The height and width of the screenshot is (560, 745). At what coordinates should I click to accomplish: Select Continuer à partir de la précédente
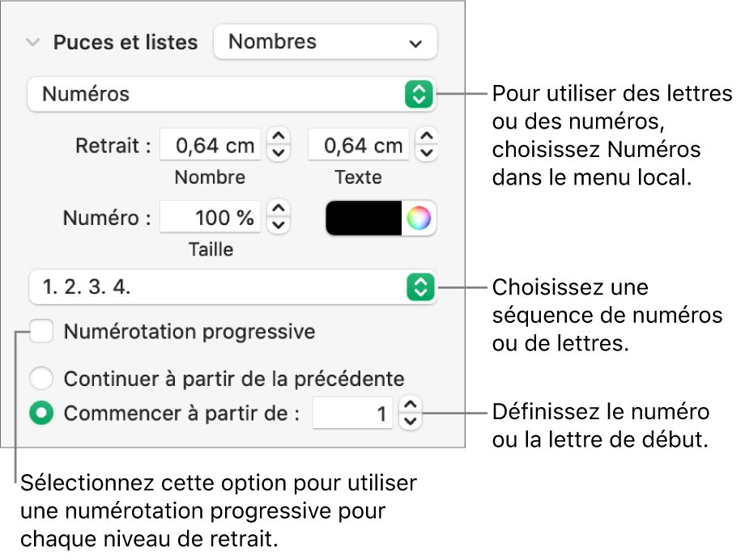click(x=41, y=378)
